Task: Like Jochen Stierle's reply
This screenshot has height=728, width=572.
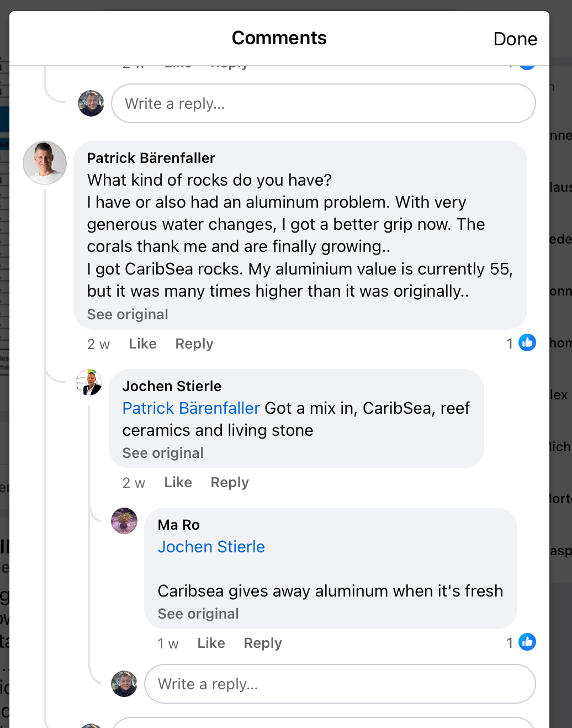Action: [x=178, y=482]
